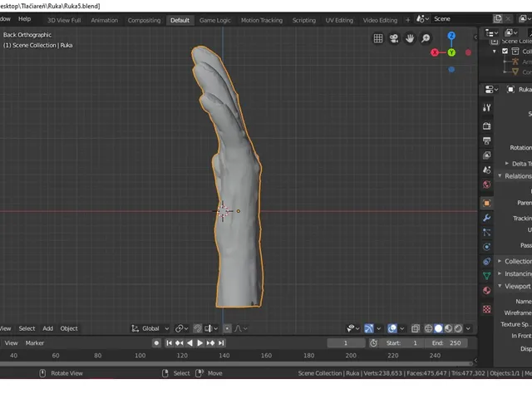Viewport: 532px width, 399px height.
Task: Expand the Collections panel
Action: (x=500, y=261)
